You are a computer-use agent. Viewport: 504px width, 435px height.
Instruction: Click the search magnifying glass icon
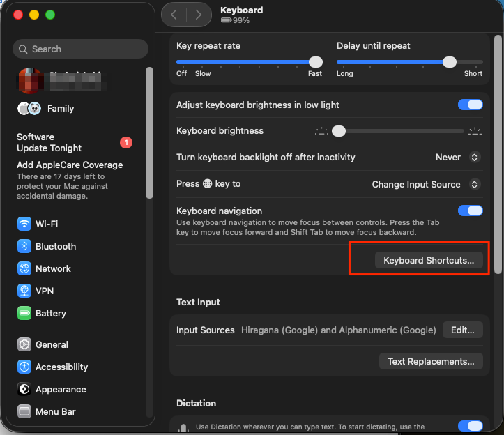[x=23, y=49]
